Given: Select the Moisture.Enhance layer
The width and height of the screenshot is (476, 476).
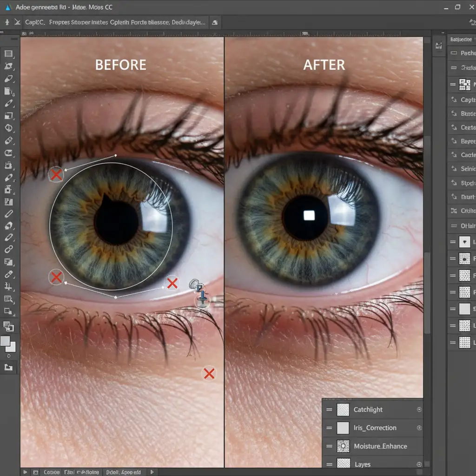Looking at the screenshot, I should pyautogui.click(x=380, y=446).
